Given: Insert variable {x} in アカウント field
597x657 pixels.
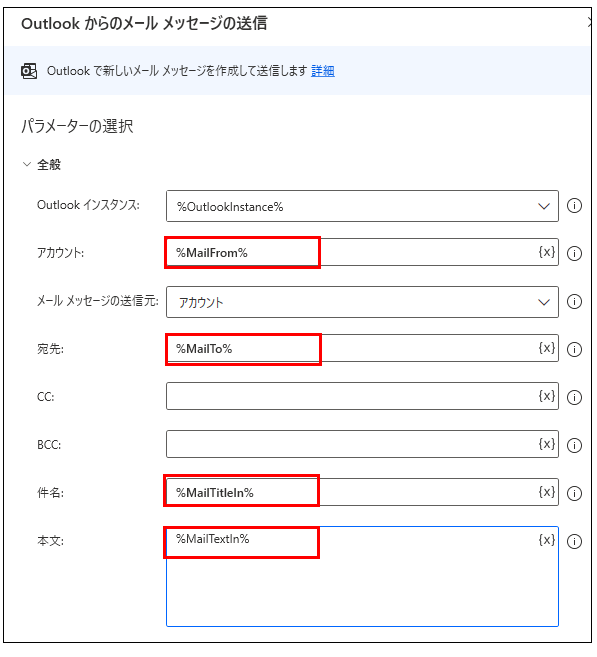Looking at the screenshot, I should tap(546, 252).
